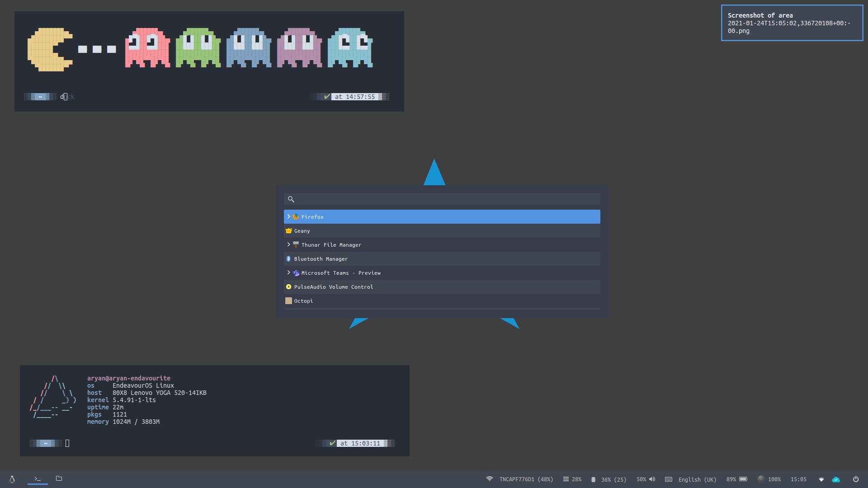Click the battery level 89% text
The width and height of the screenshot is (868, 488).
coord(731,479)
